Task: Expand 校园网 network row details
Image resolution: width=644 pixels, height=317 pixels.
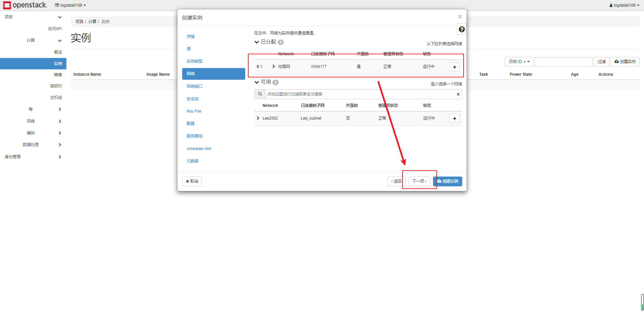Action: (274, 67)
